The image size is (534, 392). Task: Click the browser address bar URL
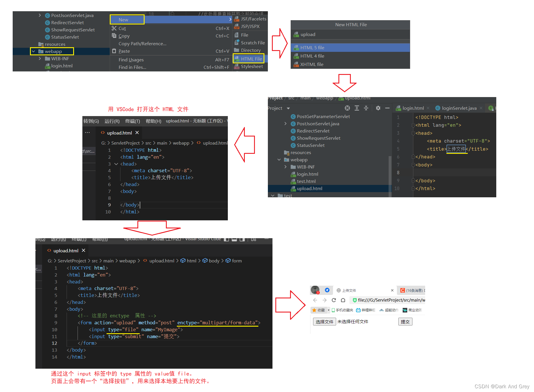(x=391, y=300)
